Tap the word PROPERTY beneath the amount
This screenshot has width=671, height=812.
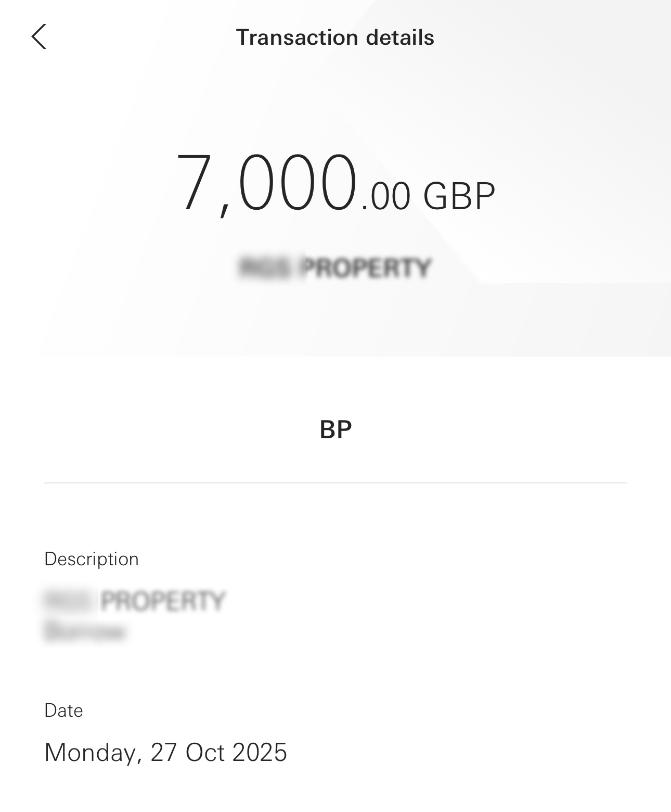click(x=366, y=268)
